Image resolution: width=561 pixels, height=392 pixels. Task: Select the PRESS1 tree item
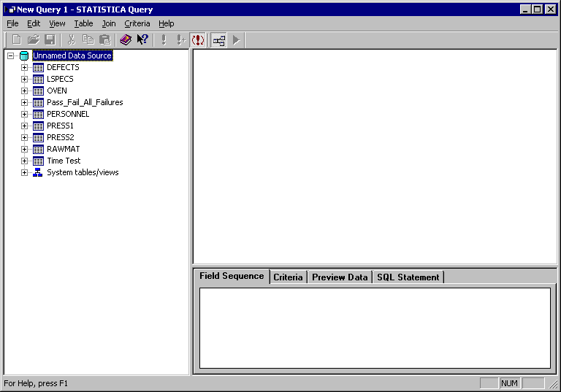click(60, 126)
